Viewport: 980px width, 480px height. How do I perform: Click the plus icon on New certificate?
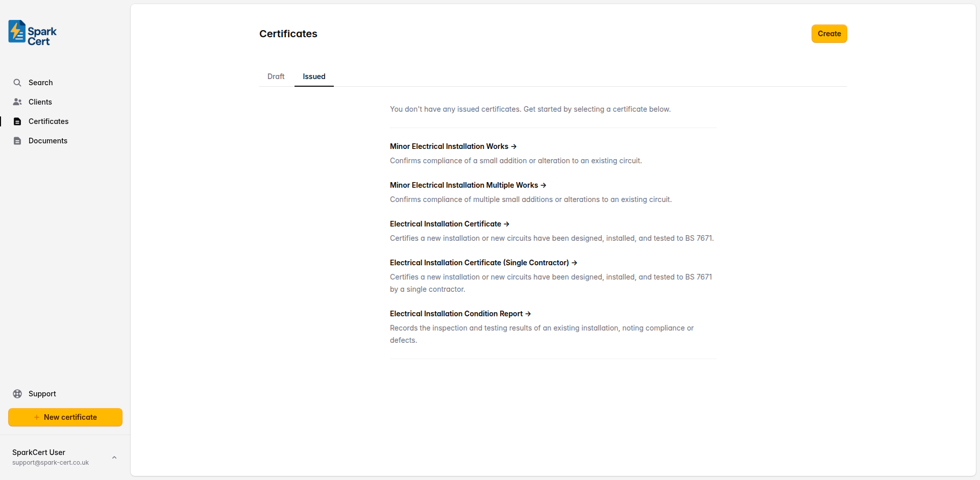[37, 417]
